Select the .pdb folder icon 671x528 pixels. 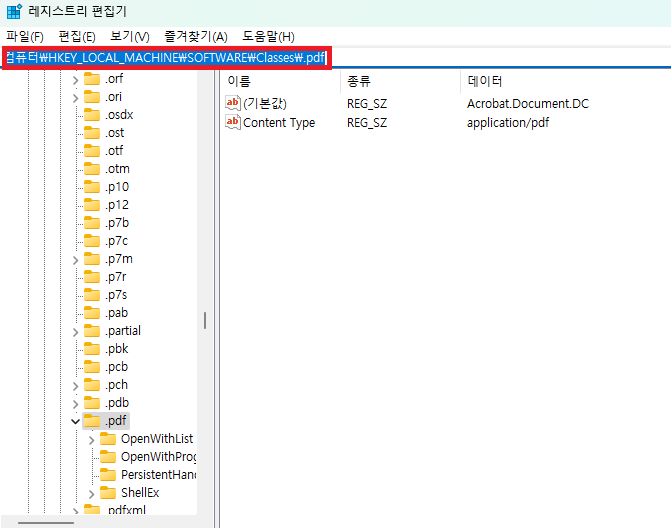click(x=92, y=403)
